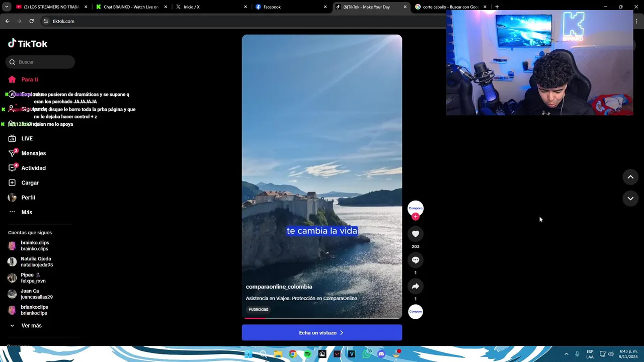
Task: Switch to corte caballo Google tab
Action: click(x=450, y=7)
